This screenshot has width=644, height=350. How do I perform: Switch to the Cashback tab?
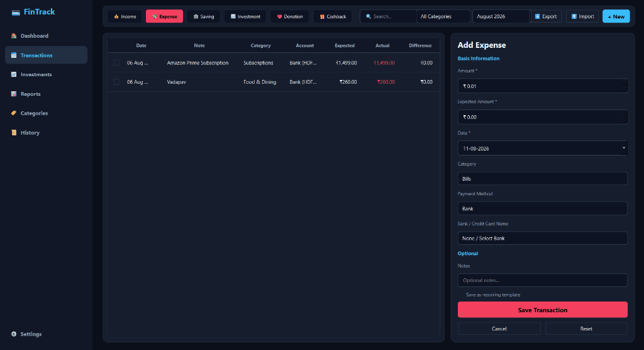pos(333,16)
